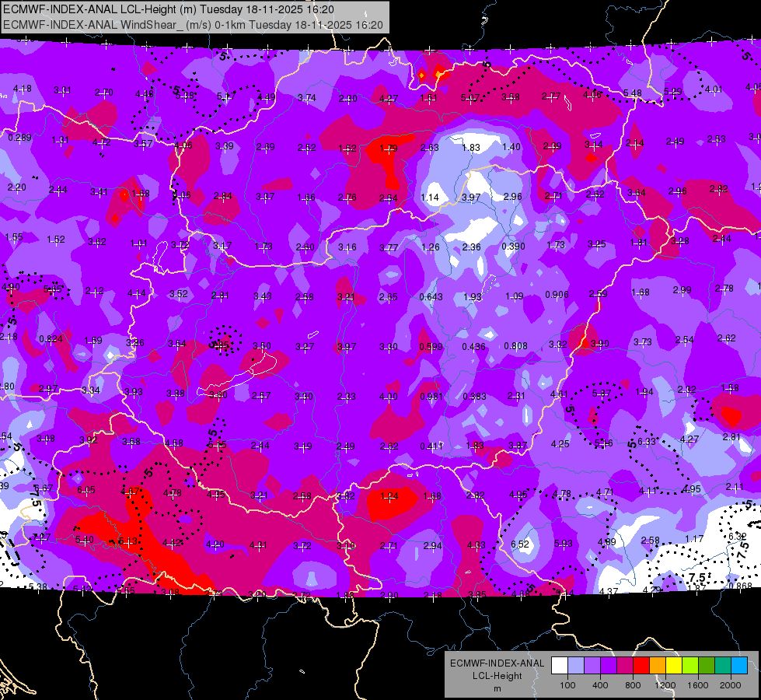
Task: Click the legend tick label 2000
Action: [731, 685]
